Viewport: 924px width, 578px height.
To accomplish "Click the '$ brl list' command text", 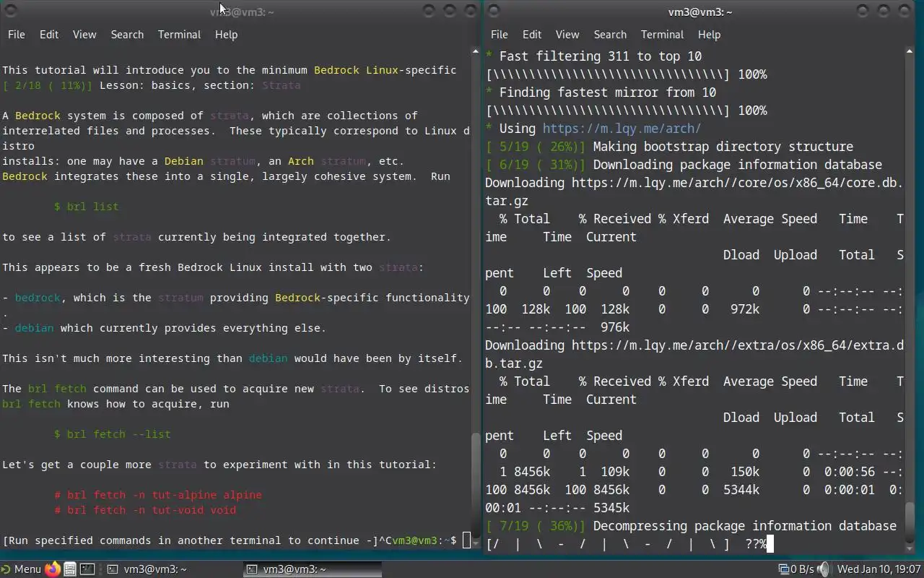I will coord(87,207).
